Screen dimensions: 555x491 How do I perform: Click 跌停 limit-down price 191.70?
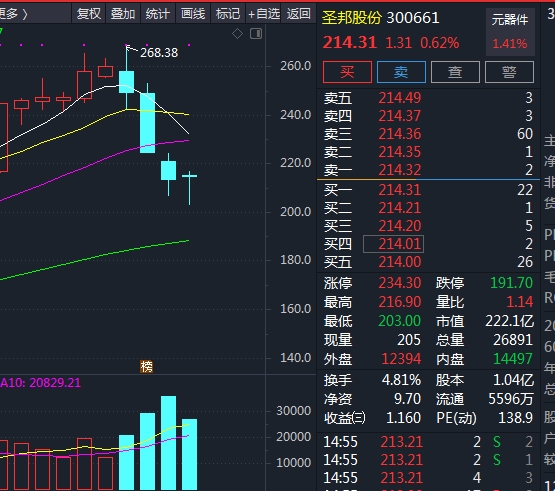(511, 283)
